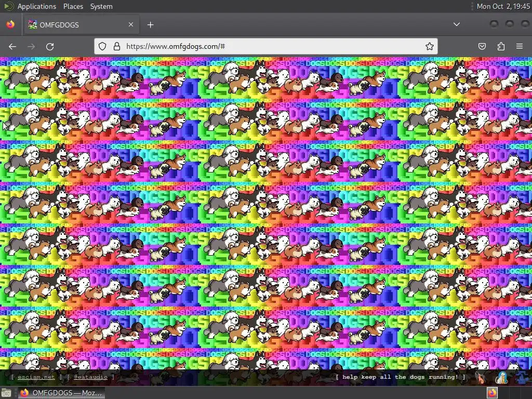Open the Extensions puzzle icon
532x399 pixels.
pos(501,46)
